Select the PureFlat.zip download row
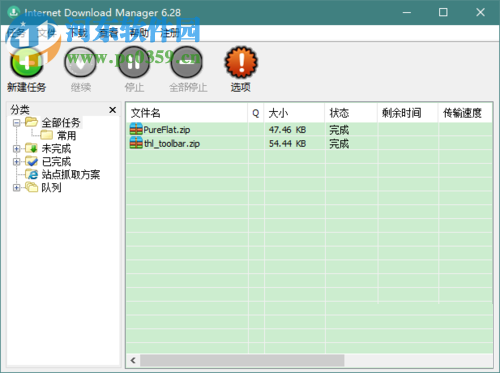 pyautogui.click(x=309, y=130)
